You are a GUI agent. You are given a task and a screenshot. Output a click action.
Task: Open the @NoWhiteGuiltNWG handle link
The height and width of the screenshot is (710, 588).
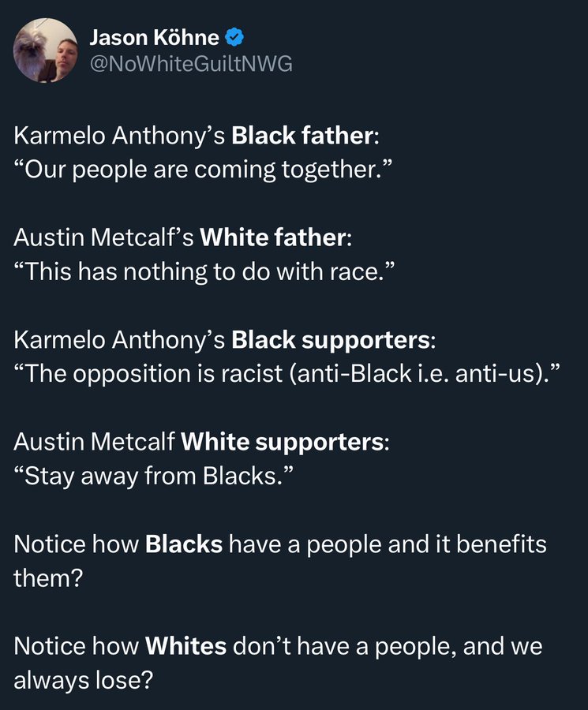click(191, 64)
